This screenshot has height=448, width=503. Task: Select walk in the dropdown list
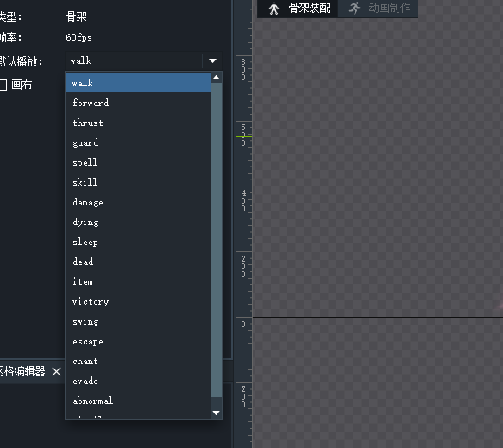(x=138, y=83)
